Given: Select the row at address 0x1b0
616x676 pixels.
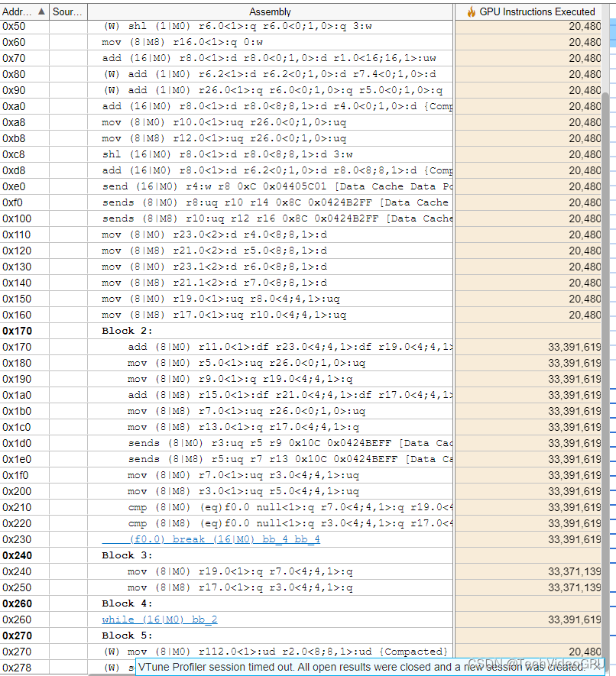Looking at the screenshot, I should click(300, 411).
